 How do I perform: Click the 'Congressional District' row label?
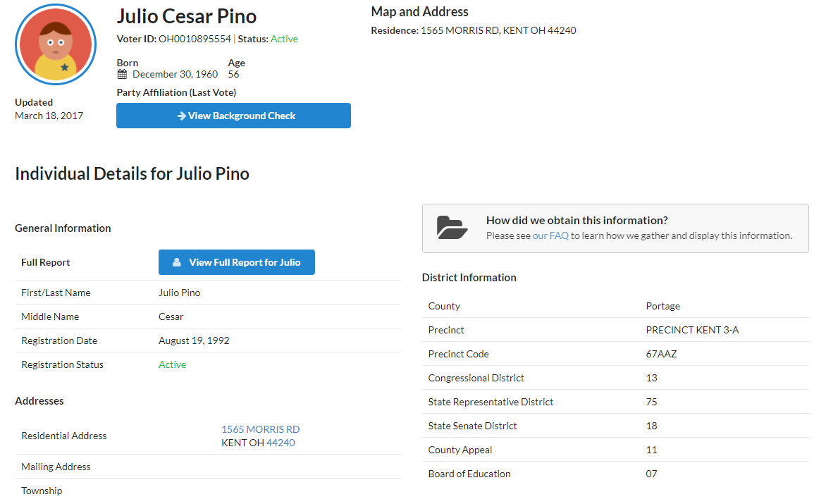476,378
